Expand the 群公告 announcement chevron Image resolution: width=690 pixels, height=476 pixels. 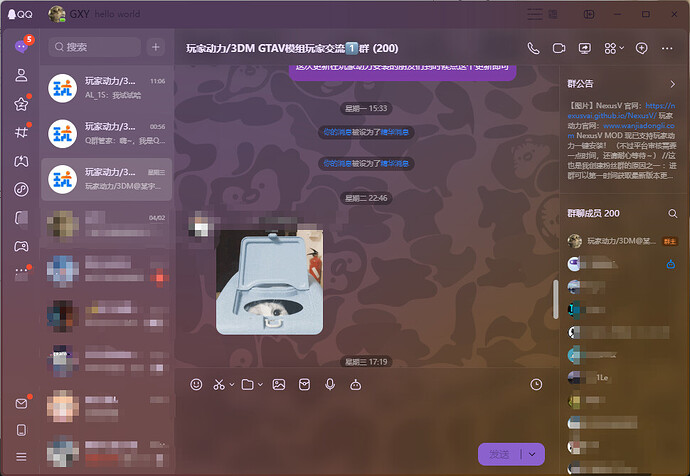[673, 84]
